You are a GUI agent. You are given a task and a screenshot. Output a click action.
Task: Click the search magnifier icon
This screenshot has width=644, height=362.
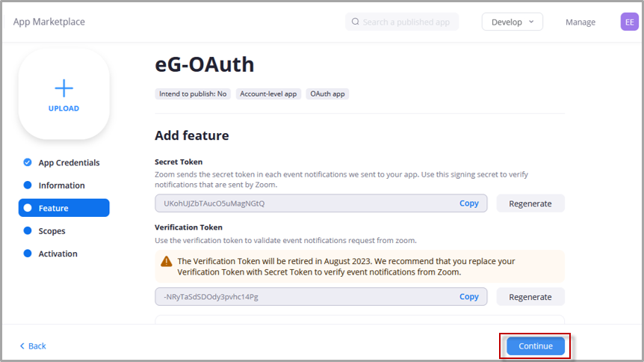click(x=356, y=22)
